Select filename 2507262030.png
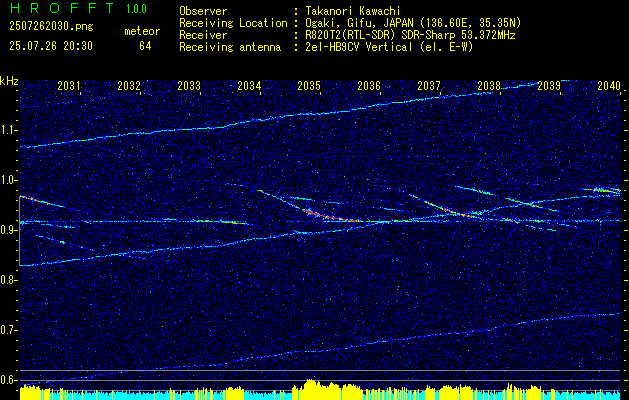Viewport: 629px width, 400px height. (51, 26)
